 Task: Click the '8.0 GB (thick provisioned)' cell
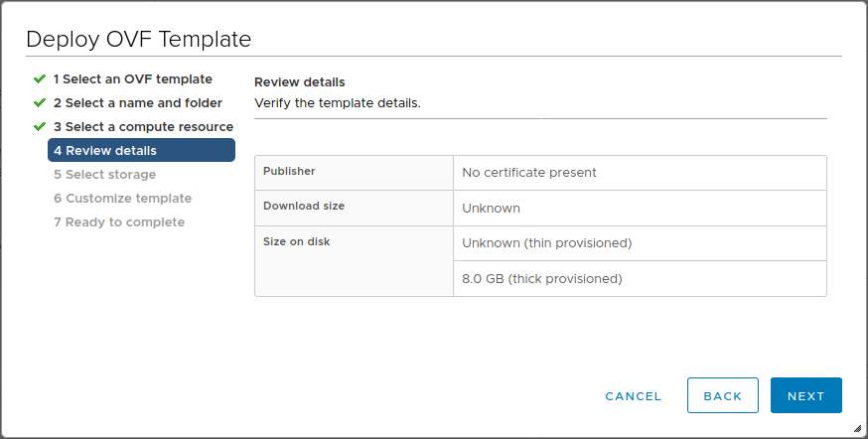[541, 278]
